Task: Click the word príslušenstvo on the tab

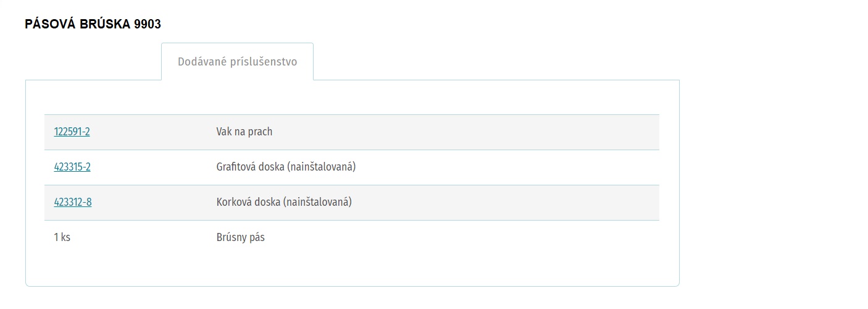Action: [x=266, y=62]
